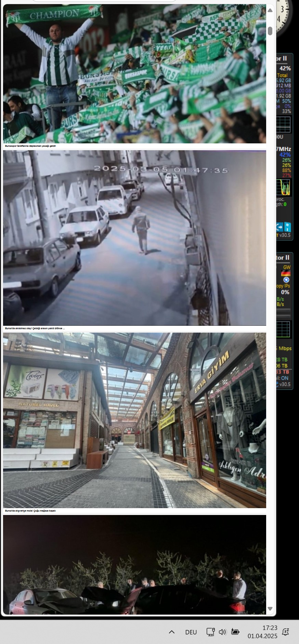
Task: Open the Bursaspor fans scarf photo
Action: (x=134, y=74)
